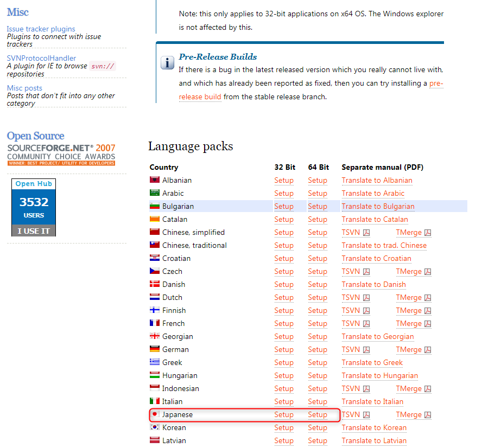Open PDF icon next to French TMerge
The height and width of the screenshot is (448, 482).
(x=428, y=324)
